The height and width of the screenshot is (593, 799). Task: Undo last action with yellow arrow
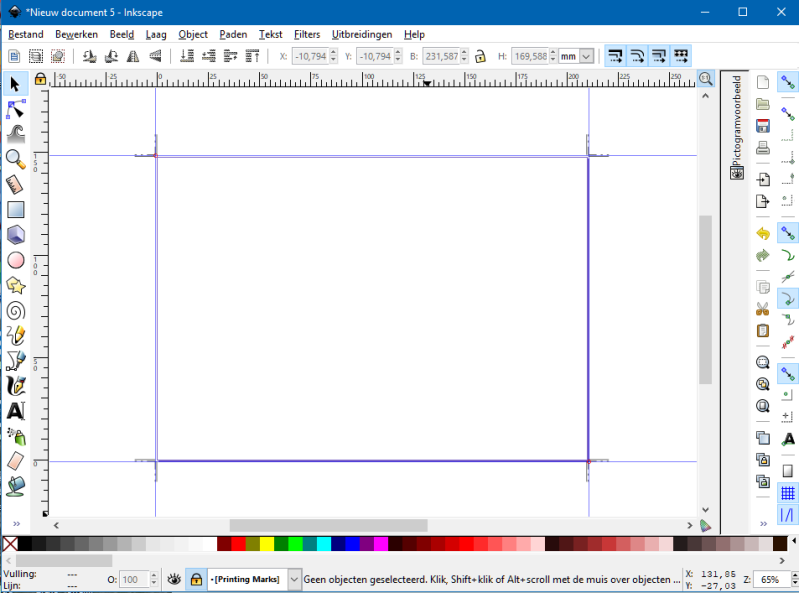[x=763, y=233]
